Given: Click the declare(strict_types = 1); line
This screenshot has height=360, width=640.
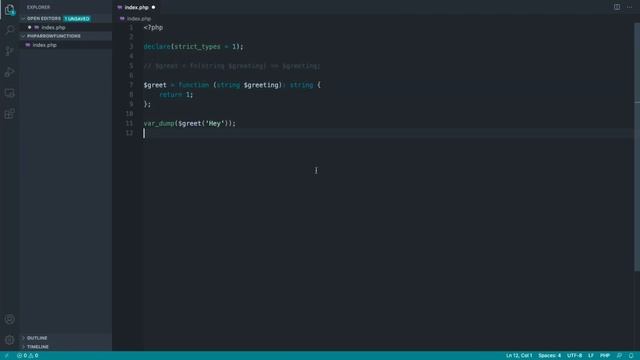Looking at the screenshot, I should (x=193, y=47).
